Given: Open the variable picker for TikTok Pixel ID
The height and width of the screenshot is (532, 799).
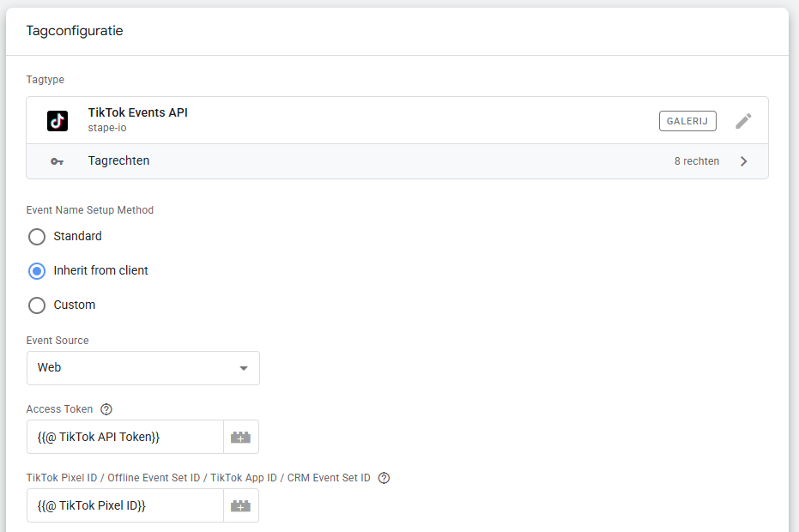Looking at the screenshot, I should click(240, 505).
